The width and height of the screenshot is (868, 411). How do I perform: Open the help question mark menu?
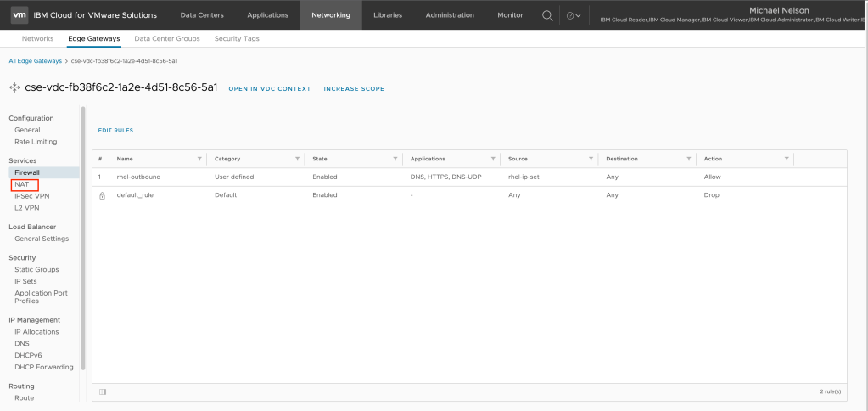[573, 15]
